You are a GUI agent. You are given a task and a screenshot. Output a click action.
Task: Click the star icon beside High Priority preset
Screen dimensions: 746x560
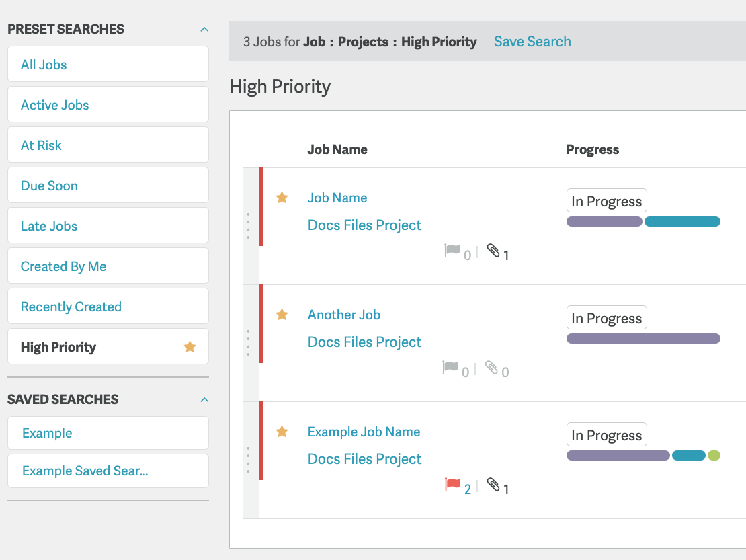190,346
